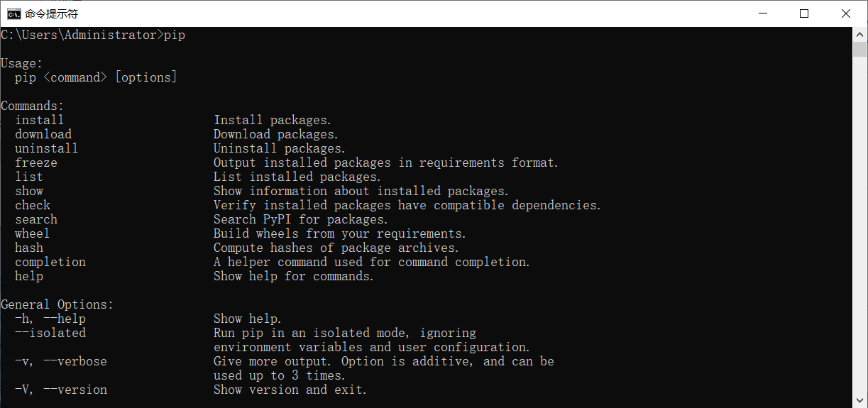Viewport: 868px width, 408px height.
Task: Click the 'download' command name
Action: [43, 134]
